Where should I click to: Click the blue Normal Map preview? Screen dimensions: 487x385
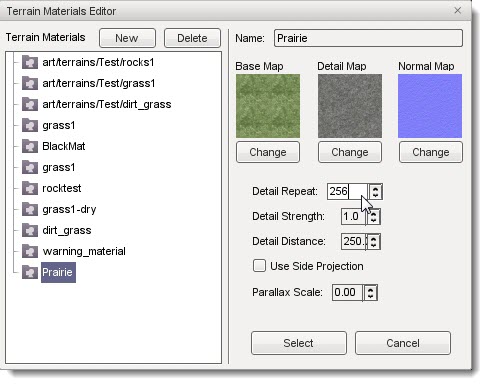[x=430, y=106]
